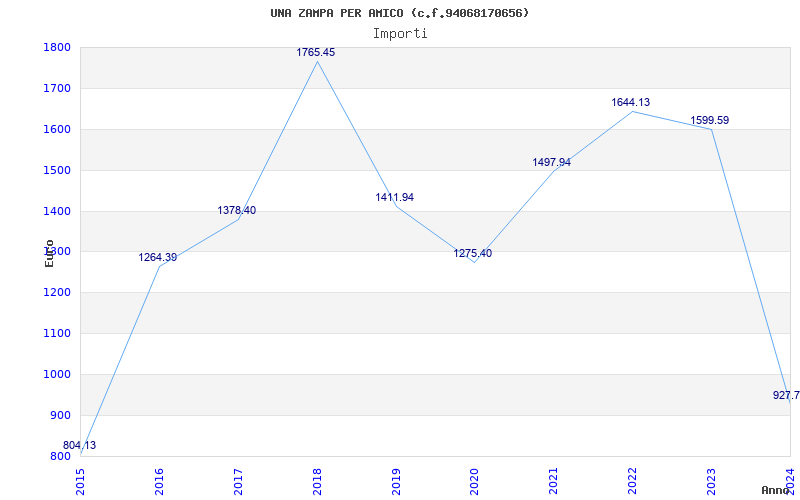Viewport: 800px width, 500px height.
Task: Click the Euro y-axis title
Action: coord(49,253)
